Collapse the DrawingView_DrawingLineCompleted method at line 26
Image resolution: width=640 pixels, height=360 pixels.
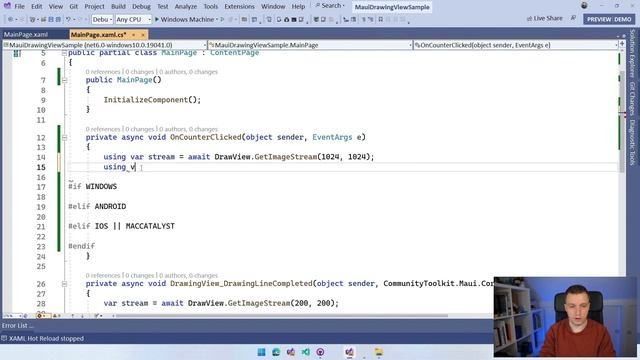pos(64,284)
